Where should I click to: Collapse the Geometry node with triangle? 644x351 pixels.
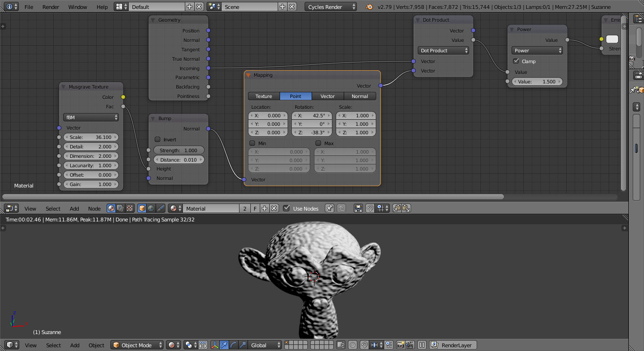153,20
